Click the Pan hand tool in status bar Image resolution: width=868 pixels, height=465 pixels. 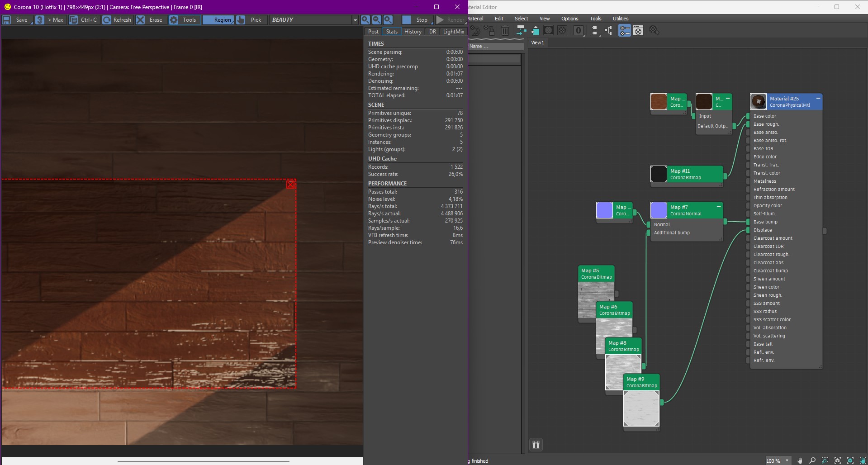(800, 460)
